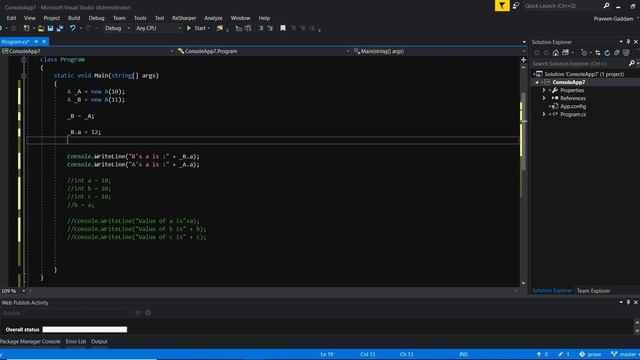Click the Undo toolbar icon

click(x=72, y=28)
